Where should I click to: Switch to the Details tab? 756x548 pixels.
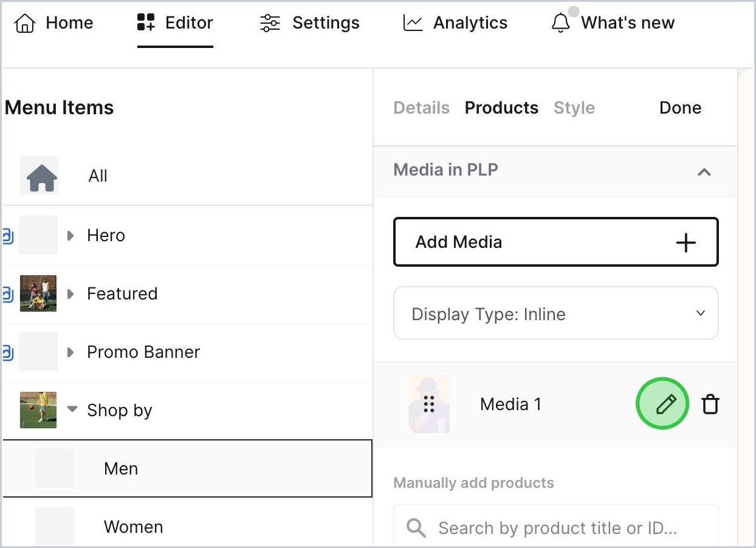[x=422, y=108]
